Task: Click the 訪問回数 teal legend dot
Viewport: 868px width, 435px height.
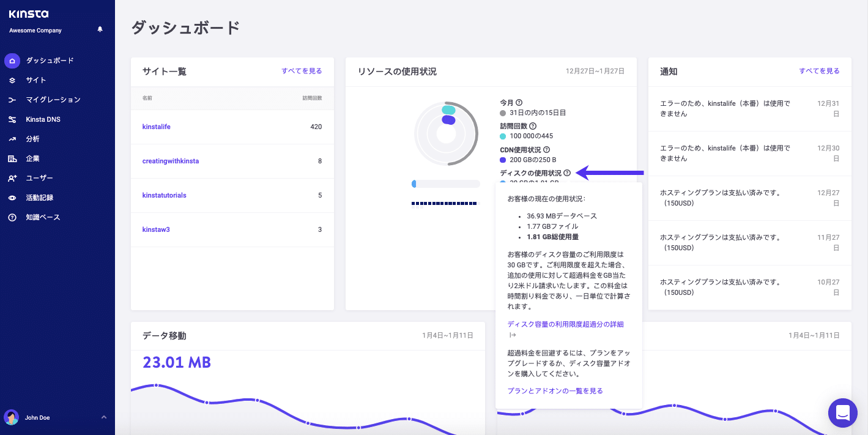Action: 503,136
